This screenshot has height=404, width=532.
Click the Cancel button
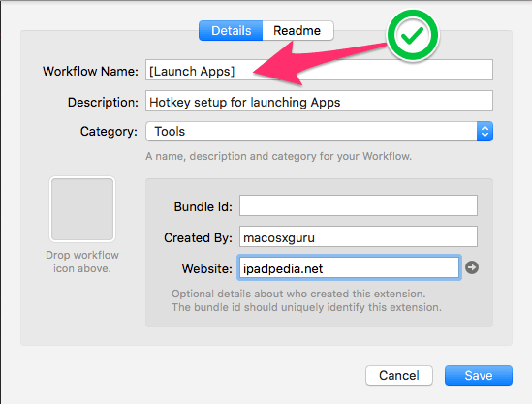click(x=399, y=375)
